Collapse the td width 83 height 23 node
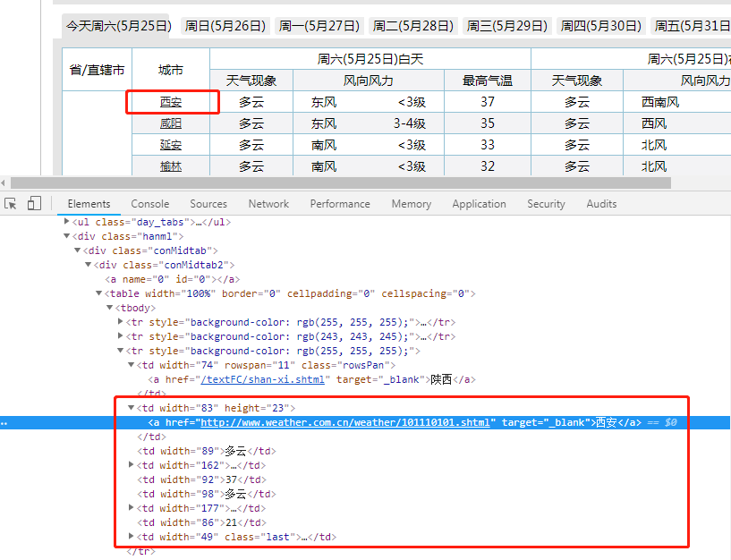The height and width of the screenshot is (560, 731). pos(131,408)
